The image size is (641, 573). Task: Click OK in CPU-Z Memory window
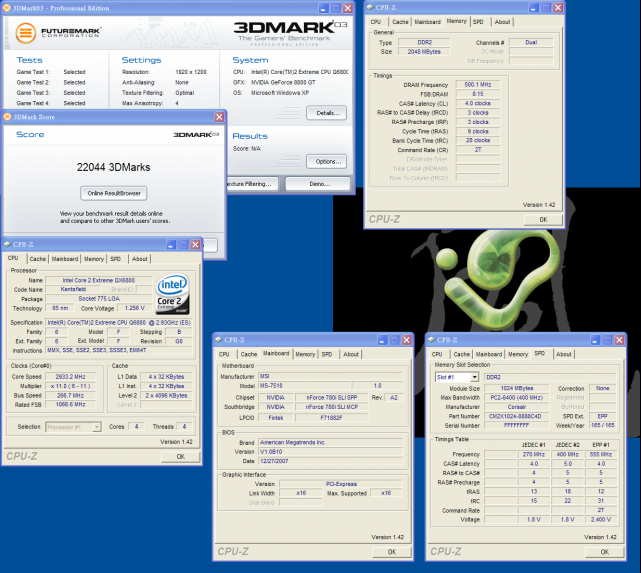coord(543,220)
